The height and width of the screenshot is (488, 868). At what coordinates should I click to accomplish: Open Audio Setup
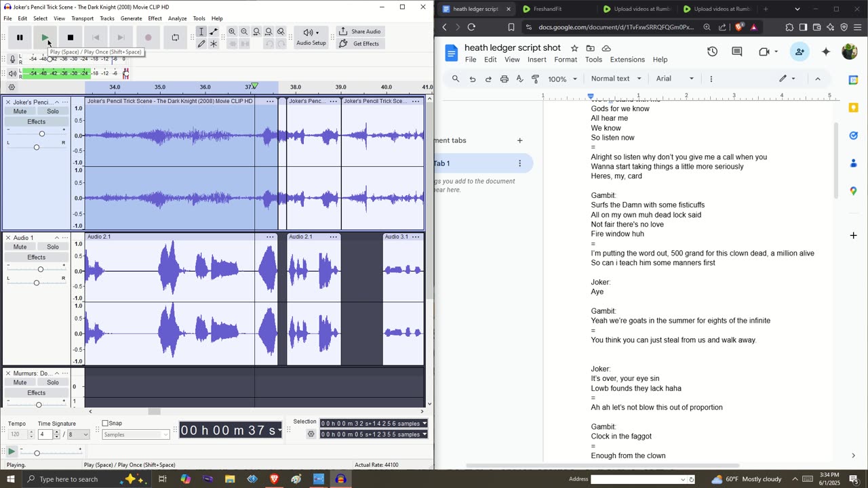point(311,37)
